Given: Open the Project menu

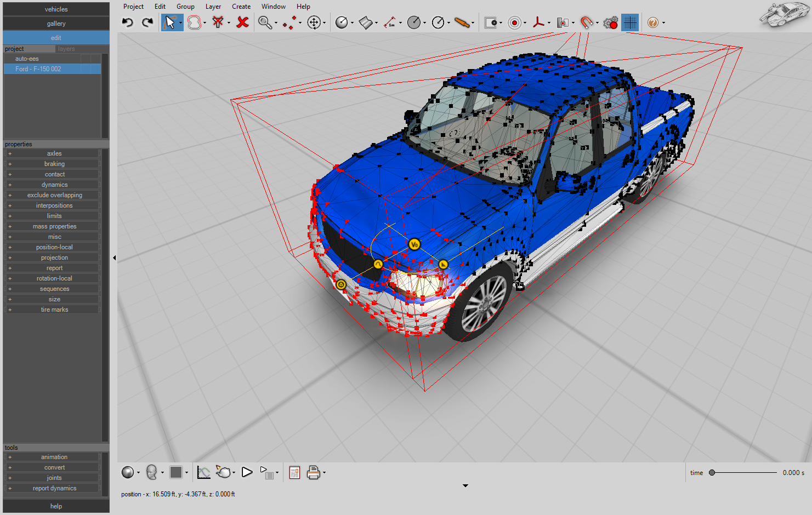Looking at the screenshot, I should [133, 7].
